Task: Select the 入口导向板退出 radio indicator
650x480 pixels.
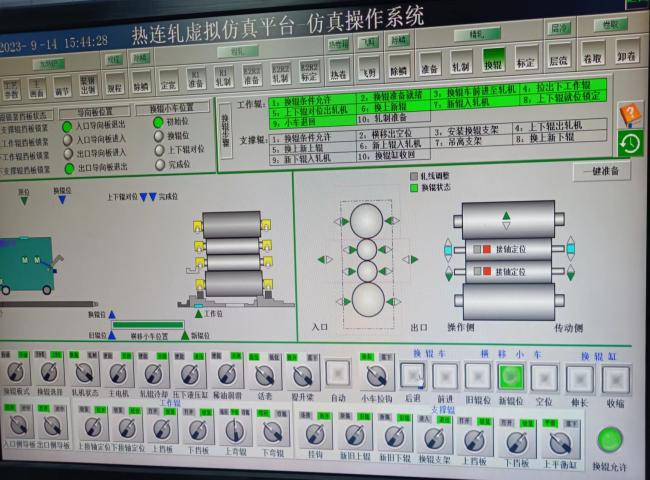Action: tap(67, 127)
